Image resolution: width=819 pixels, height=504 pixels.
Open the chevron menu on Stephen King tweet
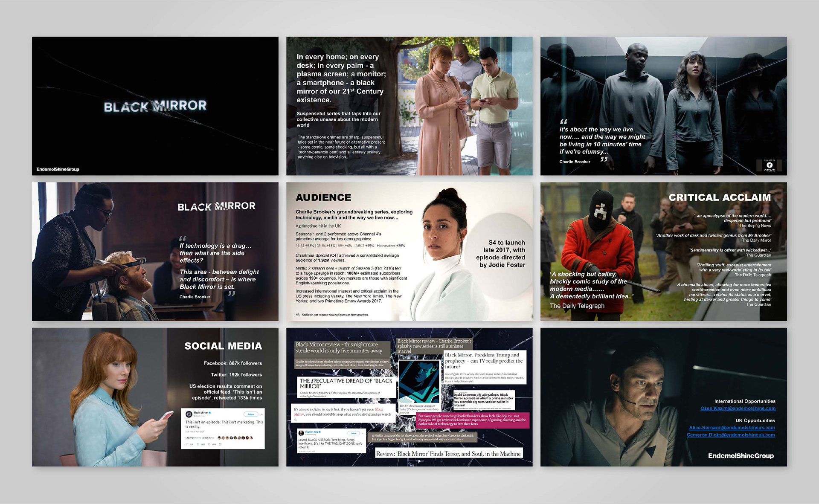(363, 433)
